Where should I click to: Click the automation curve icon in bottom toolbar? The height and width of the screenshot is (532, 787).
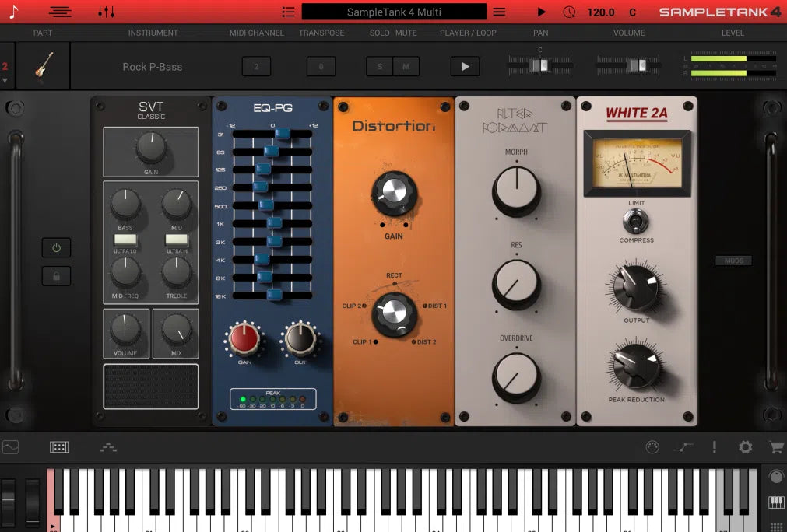click(x=683, y=447)
